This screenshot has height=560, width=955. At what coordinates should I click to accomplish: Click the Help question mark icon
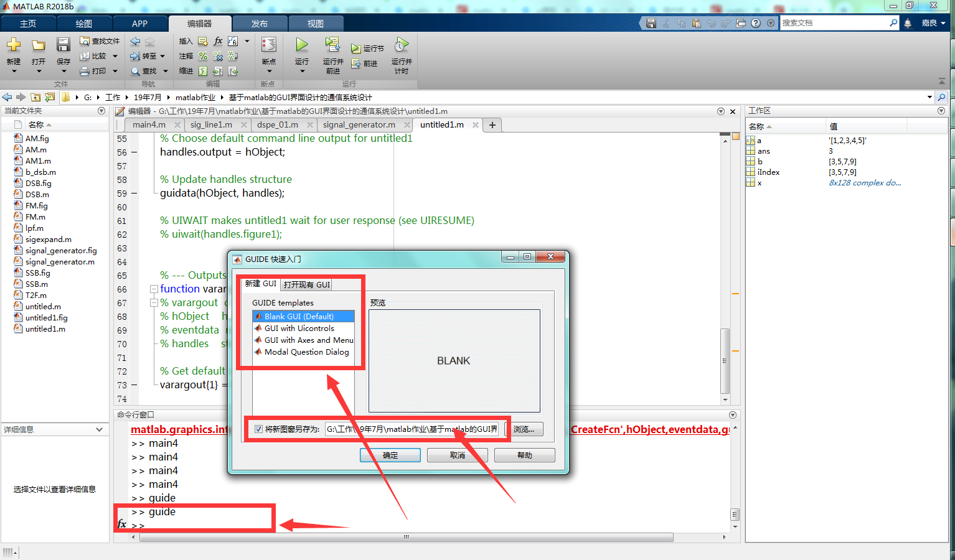click(x=756, y=23)
